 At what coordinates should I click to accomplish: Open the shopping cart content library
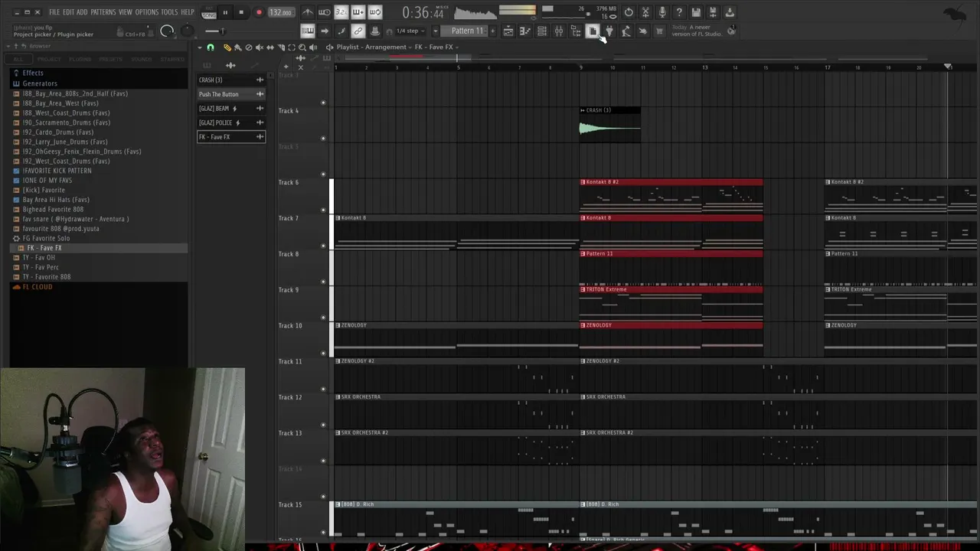point(659,31)
